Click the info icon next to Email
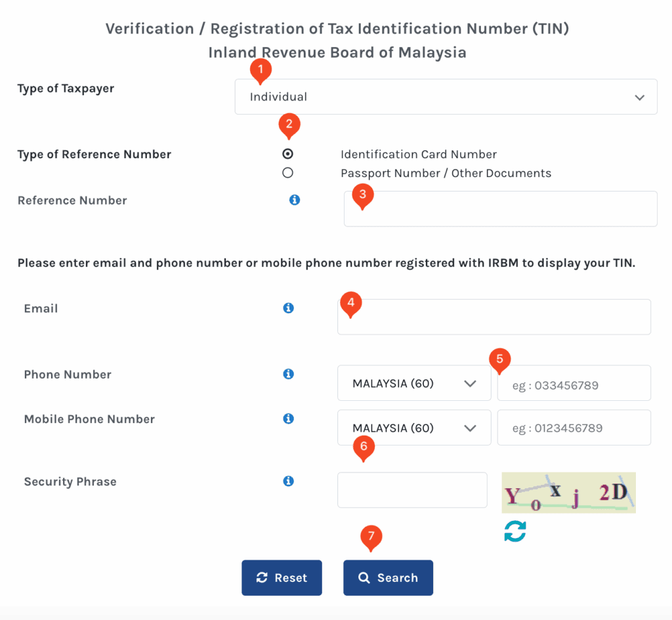Viewport: 672px width, 620px height. click(x=288, y=308)
